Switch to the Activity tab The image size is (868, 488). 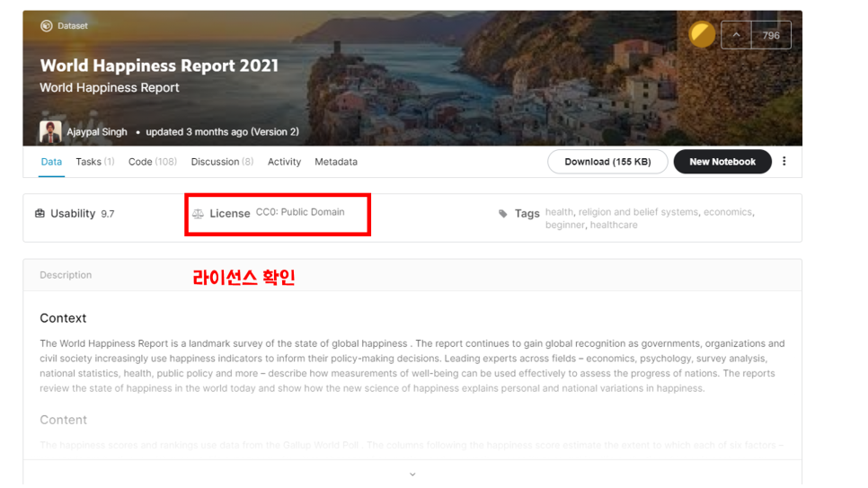284,162
